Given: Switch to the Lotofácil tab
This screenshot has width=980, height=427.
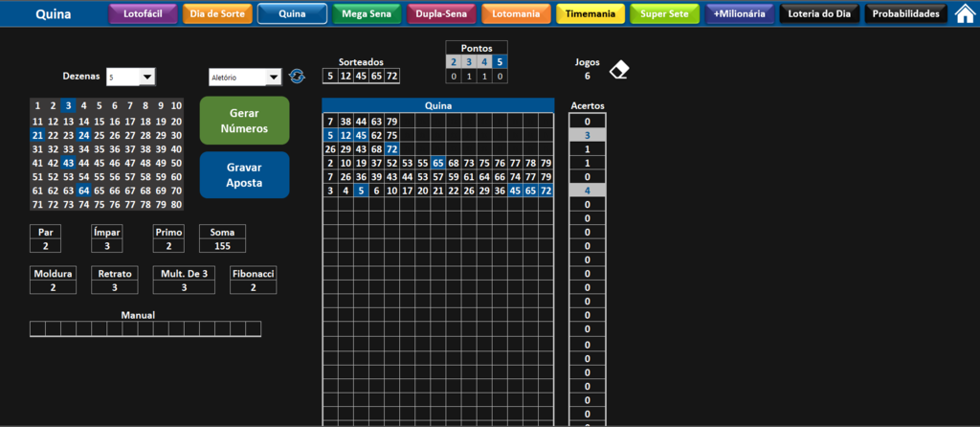Looking at the screenshot, I should (144, 13).
